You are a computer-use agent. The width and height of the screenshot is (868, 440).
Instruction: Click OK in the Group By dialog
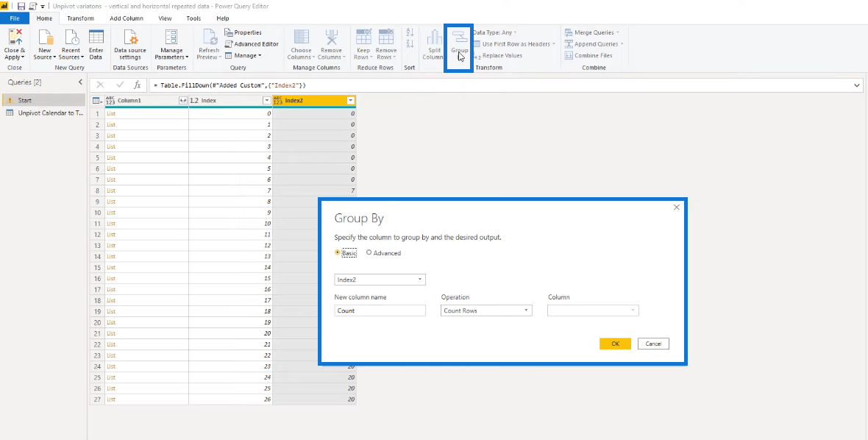pos(615,344)
